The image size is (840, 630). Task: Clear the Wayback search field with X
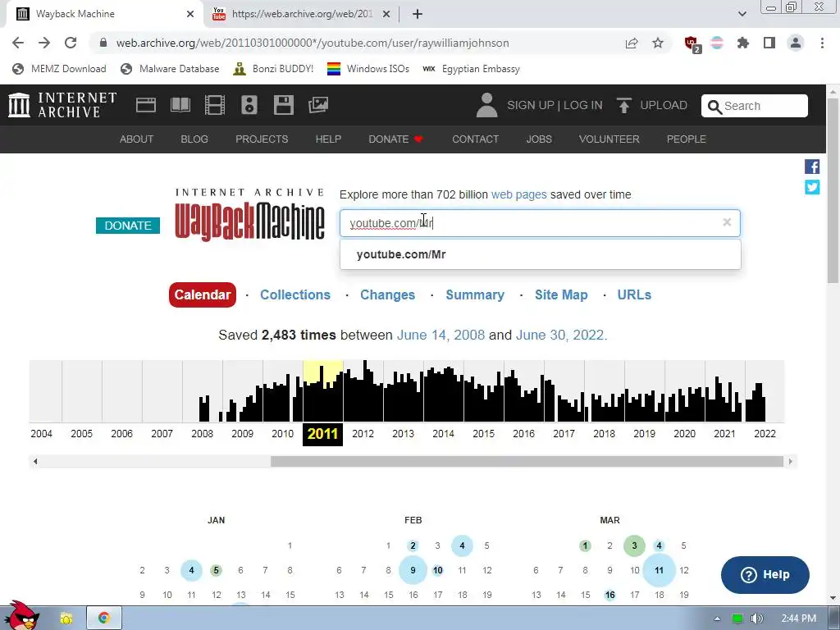tap(727, 222)
